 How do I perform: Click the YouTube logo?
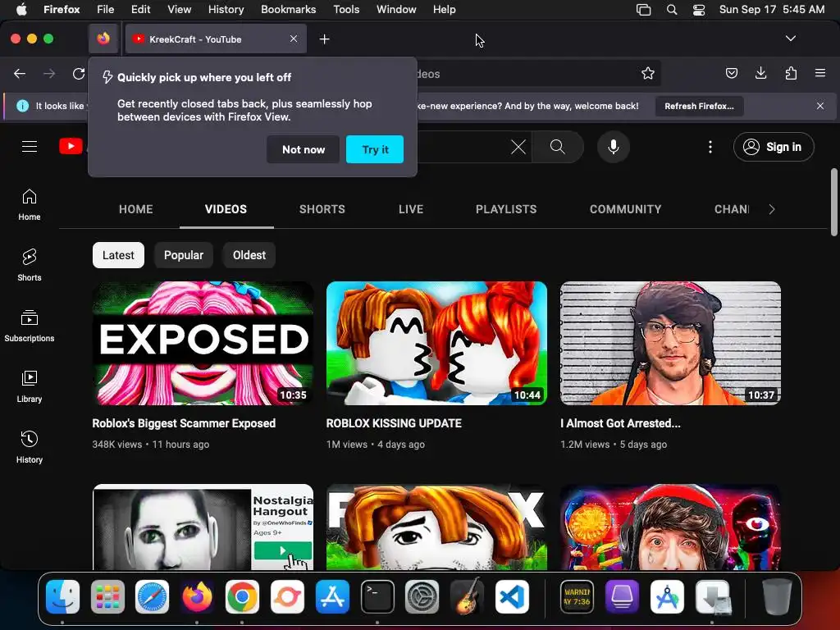71,146
